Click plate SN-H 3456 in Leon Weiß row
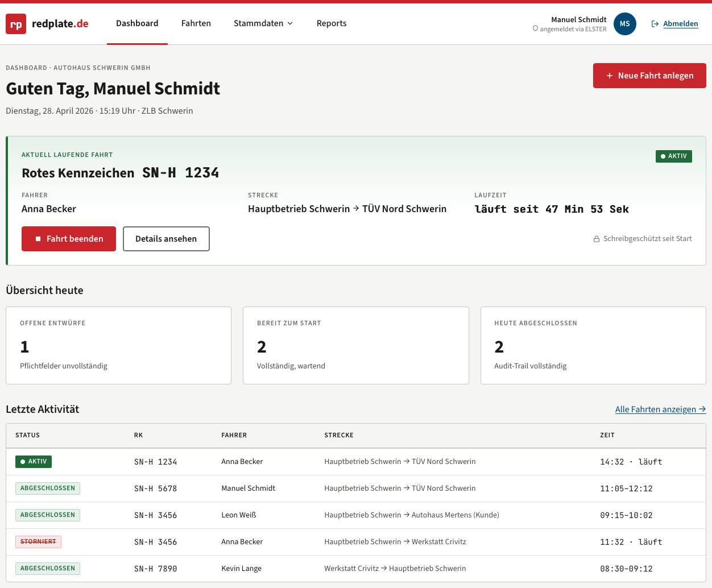The width and height of the screenshot is (712, 588). (155, 515)
